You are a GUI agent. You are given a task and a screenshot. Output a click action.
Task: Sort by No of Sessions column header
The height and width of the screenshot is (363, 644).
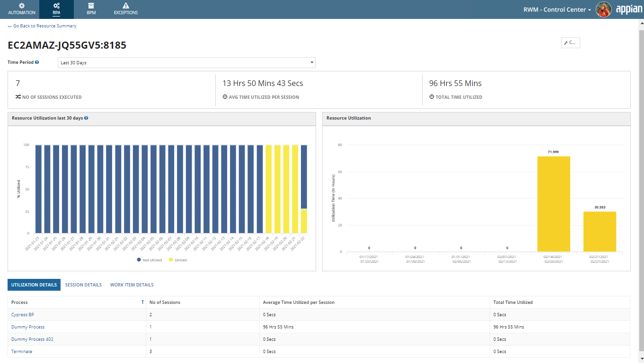(x=165, y=302)
